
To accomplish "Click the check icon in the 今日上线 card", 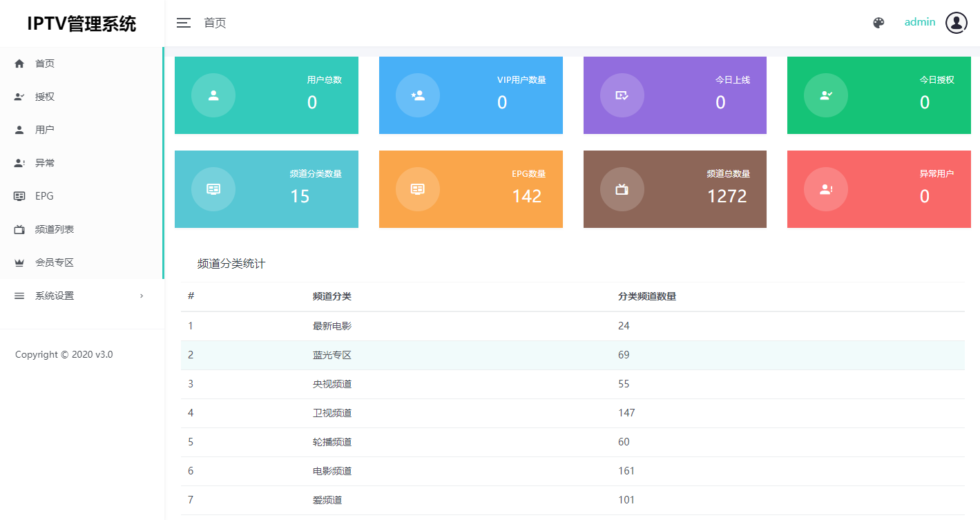I will coord(622,95).
